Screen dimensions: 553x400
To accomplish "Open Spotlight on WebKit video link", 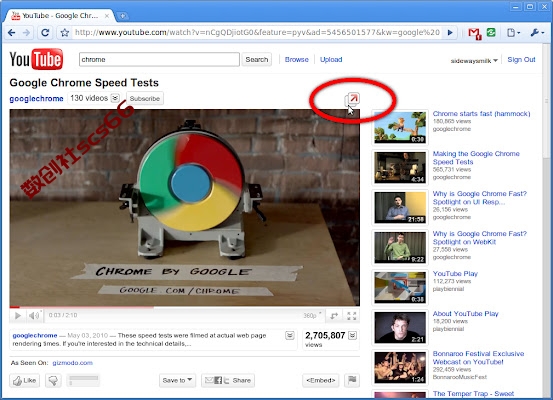I will pyautogui.click(x=480, y=238).
